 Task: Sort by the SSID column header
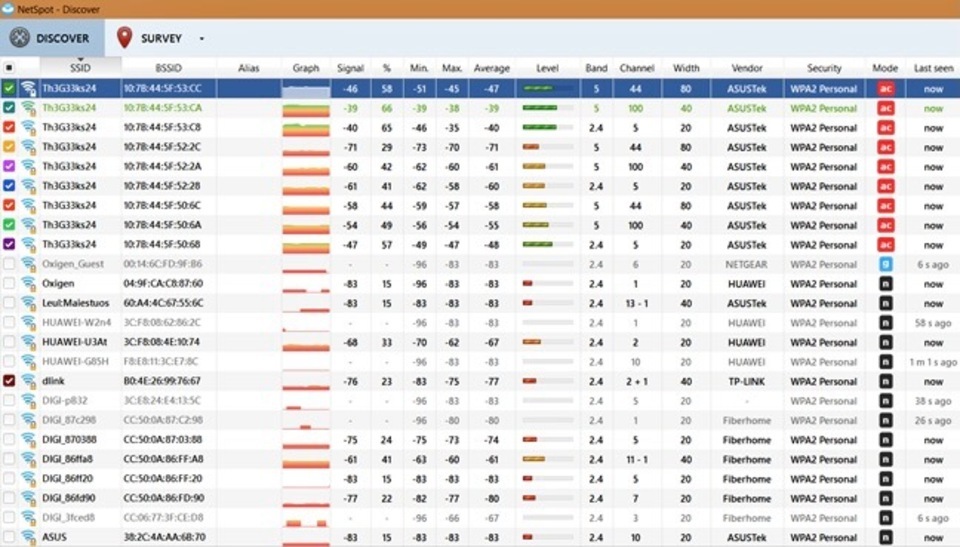[x=80, y=68]
